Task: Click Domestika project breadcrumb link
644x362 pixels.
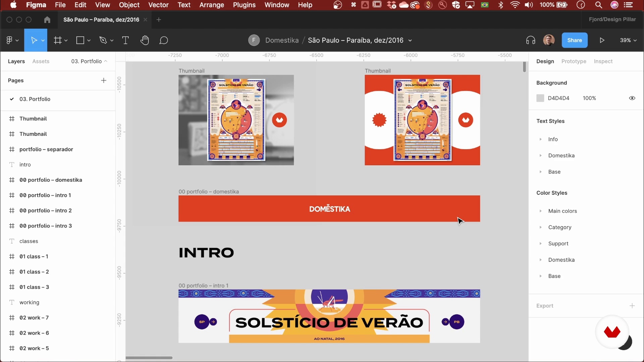Action: point(282,40)
